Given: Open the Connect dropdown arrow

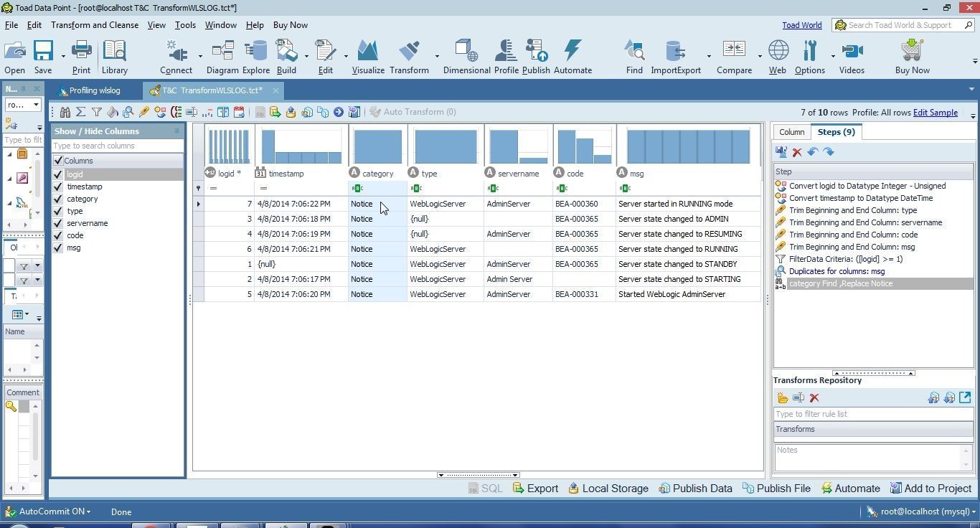Looking at the screenshot, I should [200, 56].
